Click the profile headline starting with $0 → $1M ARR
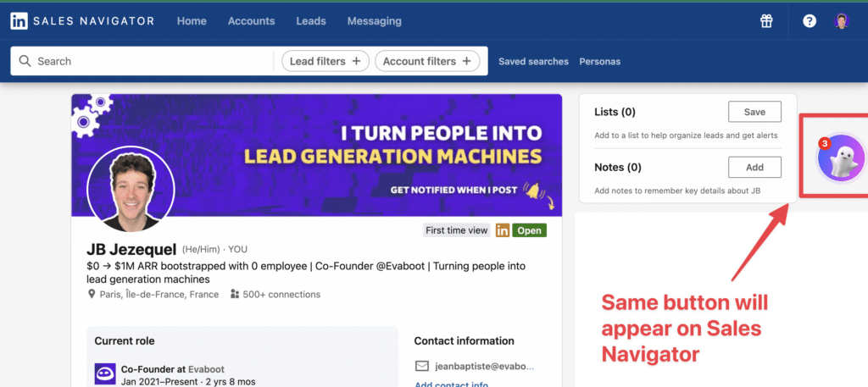Screen dimensions: 868x387 click(306, 273)
